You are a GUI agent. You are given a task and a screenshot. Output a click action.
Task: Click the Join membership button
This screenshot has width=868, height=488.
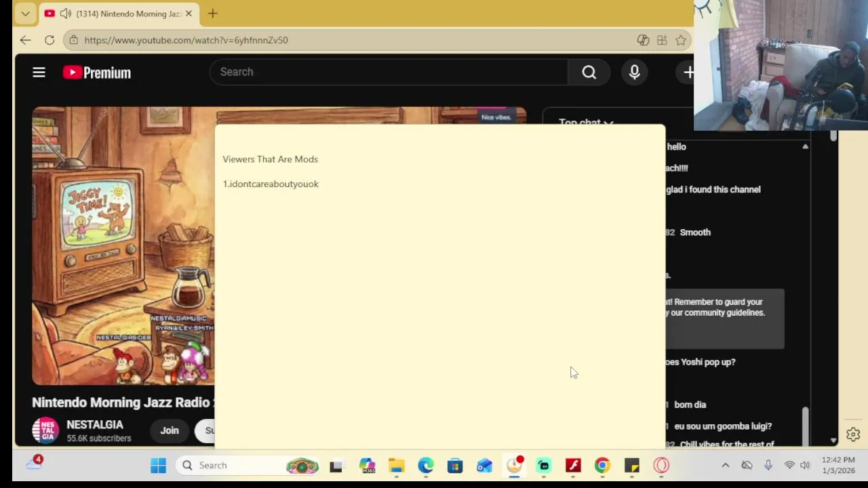(170, 430)
